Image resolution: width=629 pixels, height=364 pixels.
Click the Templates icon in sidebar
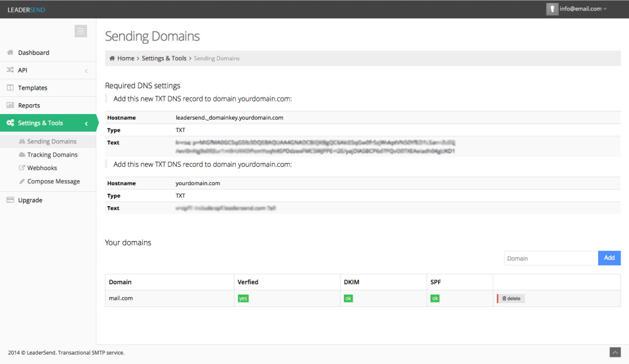coord(10,88)
